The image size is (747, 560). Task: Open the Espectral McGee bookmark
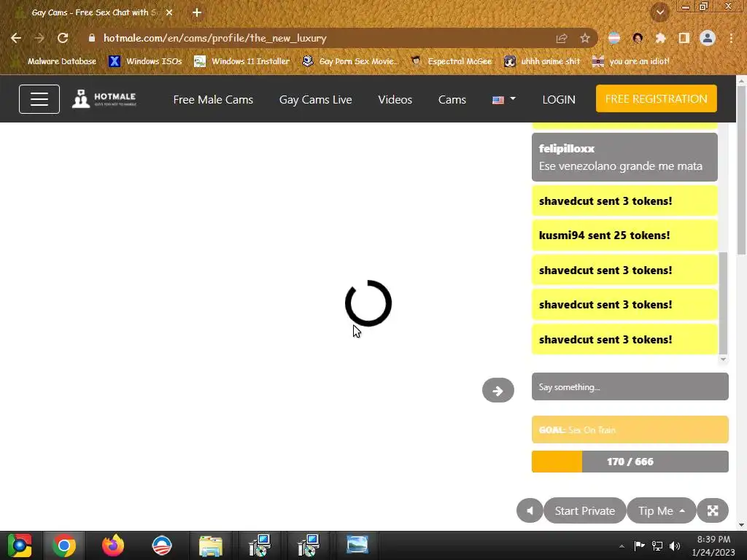pyautogui.click(x=451, y=61)
